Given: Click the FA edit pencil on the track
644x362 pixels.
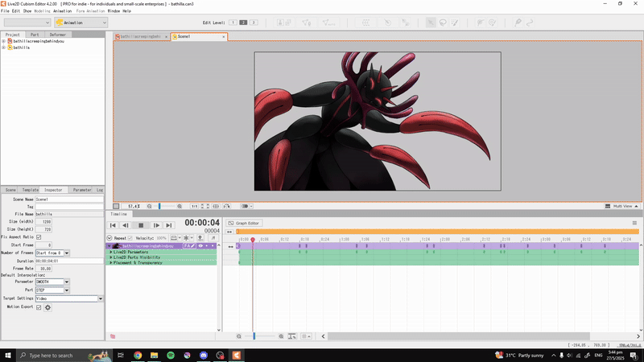Looking at the screenshot, I should tap(189, 246).
